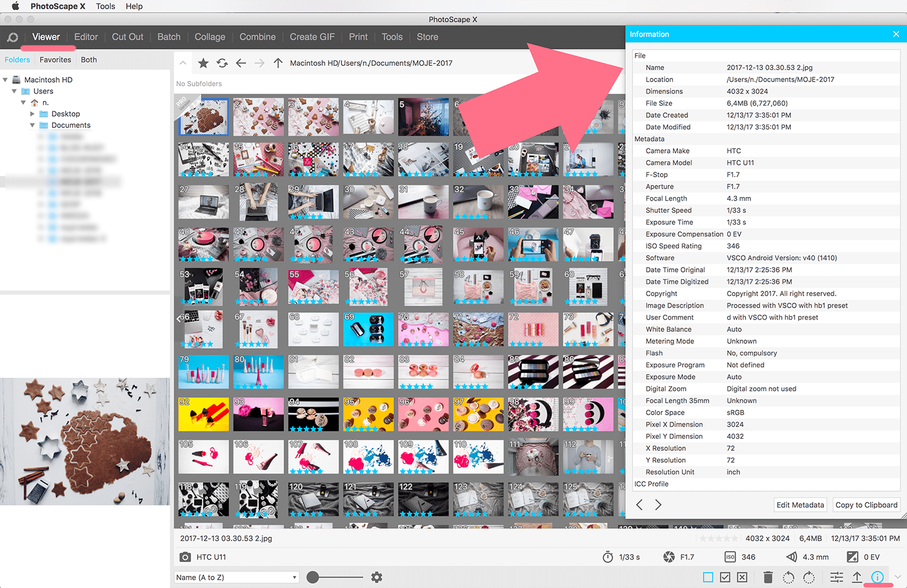Click the folder path text field
This screenshot has height=588, width=907.
coord(371,63)
